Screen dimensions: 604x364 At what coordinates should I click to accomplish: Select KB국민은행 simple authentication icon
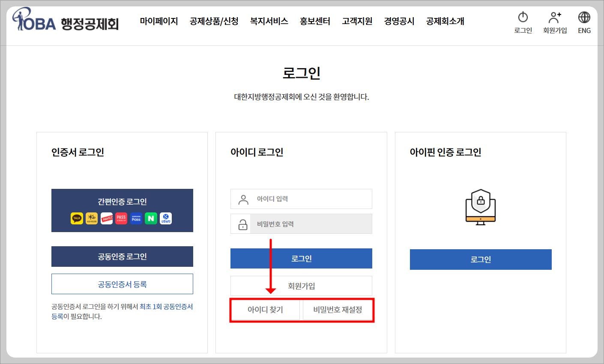(x=91, y=218)
